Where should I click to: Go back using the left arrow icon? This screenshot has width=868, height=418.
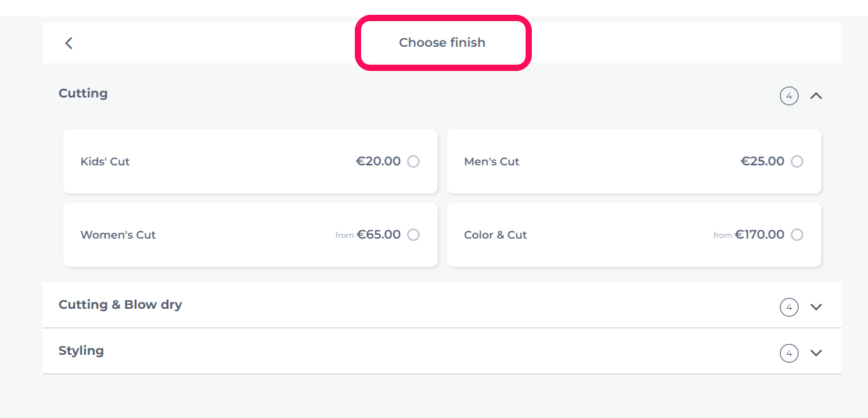coord(69,43)
